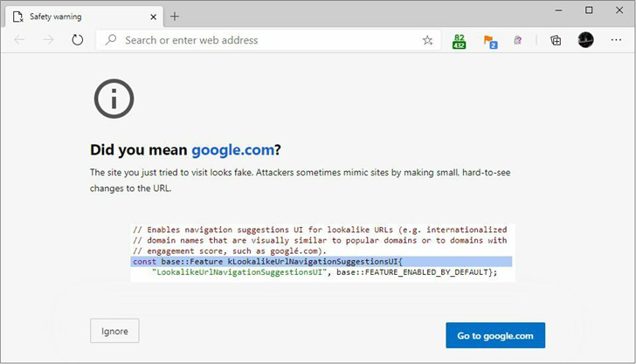The width and height of the screenshot is (636, 364).
Task: Add page to favorites with the star icon
Action: tap(427, 40)
